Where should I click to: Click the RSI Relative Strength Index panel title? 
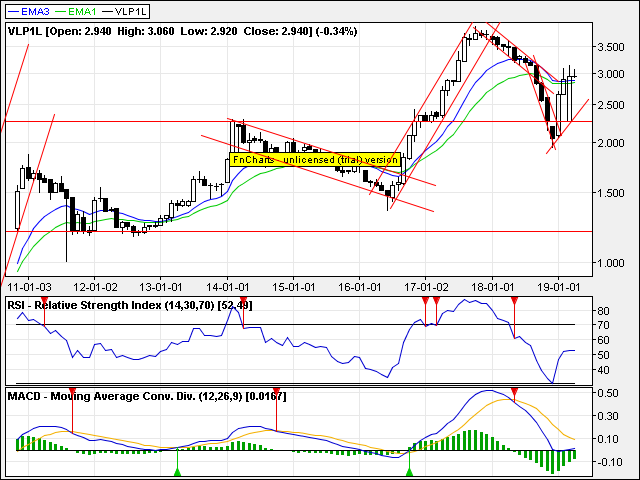[x=130, y=305]
